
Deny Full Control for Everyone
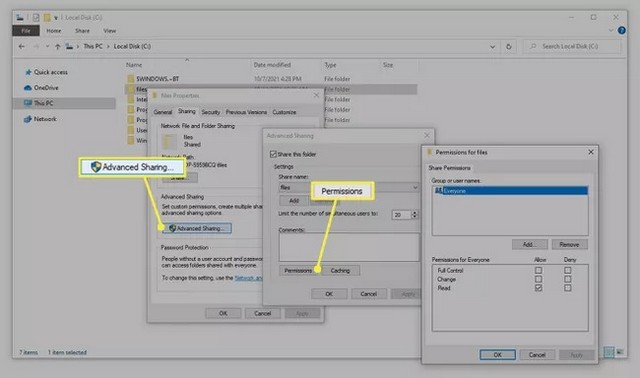pos(568,270)
